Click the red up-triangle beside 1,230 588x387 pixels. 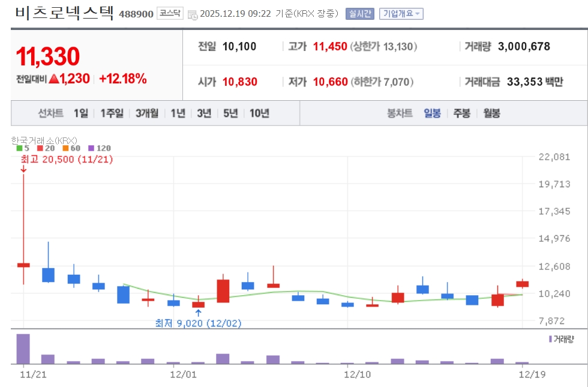[x=54, y=79]
